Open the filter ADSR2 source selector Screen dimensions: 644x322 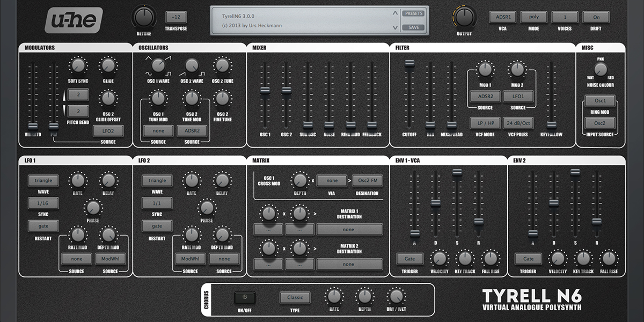[x=485, y=96]
